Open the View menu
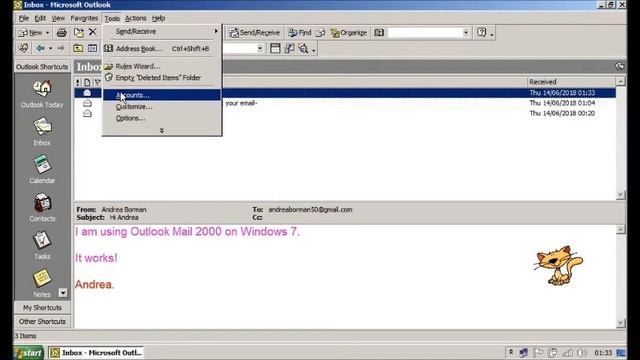640x360 pixels. 58,18
